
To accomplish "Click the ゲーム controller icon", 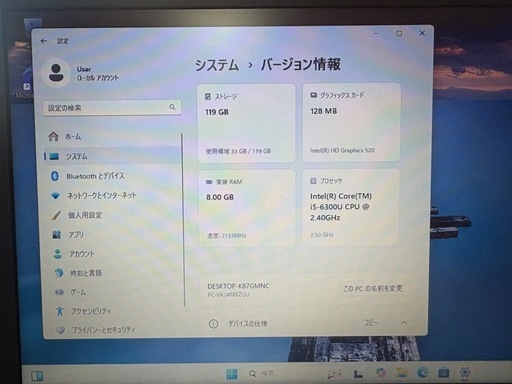I will click(x=59, y=292).
